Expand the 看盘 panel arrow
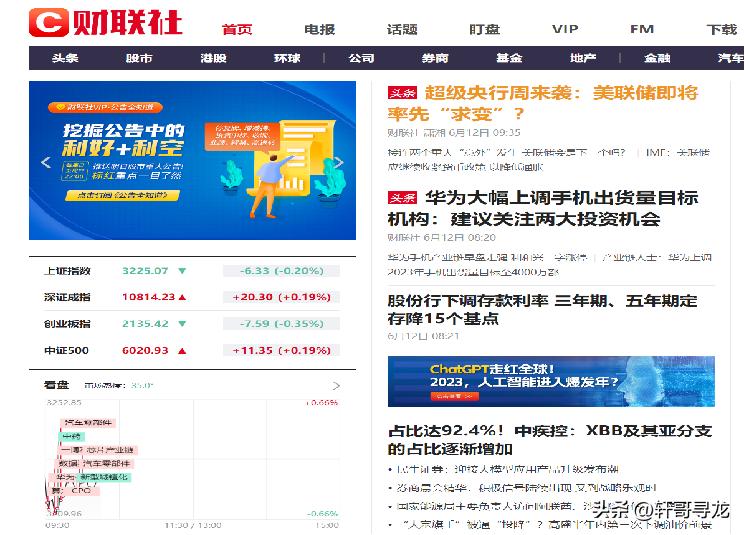 [x=336, y=385]
